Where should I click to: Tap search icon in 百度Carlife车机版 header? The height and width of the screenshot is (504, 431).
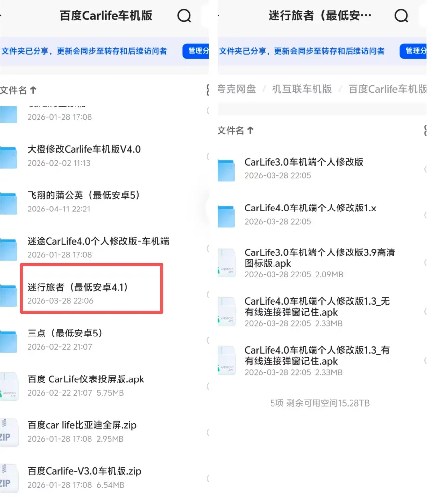coord(184,15)
